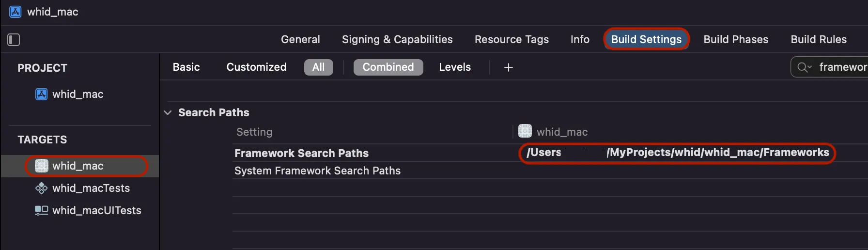The width and height of the screenshot is (868, 250).
Task: Click the whid_mac column header icon
Action: [525, 131]
